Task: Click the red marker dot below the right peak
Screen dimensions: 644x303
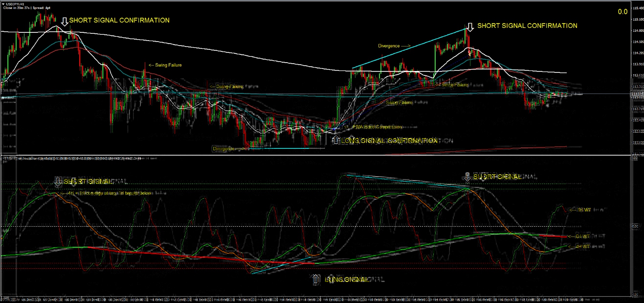Action: [469, 51]
